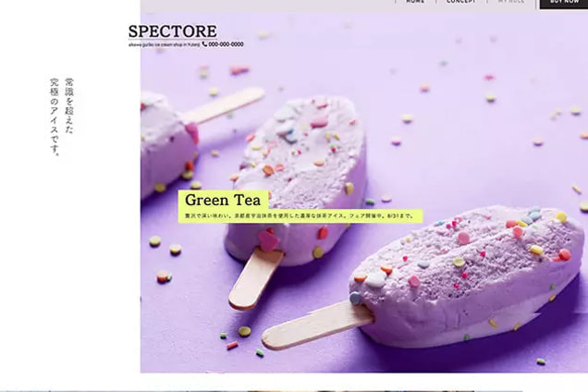
Task: Open the HOME menu item
Action: click(x=415, y=2)
